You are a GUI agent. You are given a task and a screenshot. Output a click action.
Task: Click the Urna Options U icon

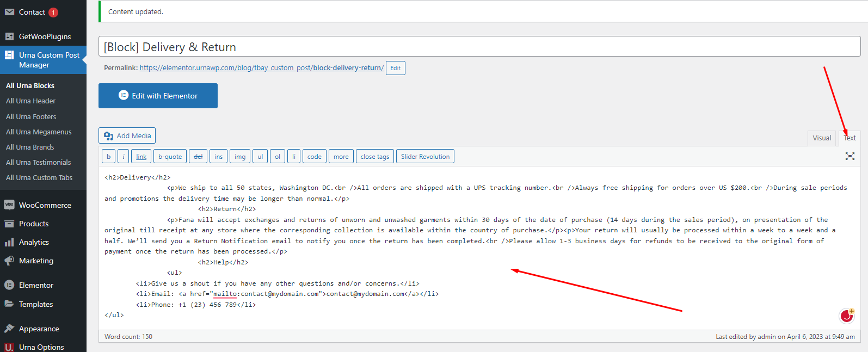coord(9,347)
